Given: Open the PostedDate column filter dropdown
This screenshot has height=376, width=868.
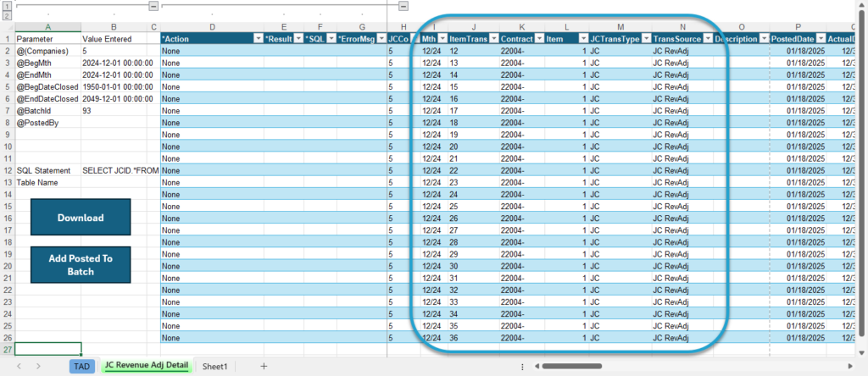Looking at the screenshot, I should (x=821, y=39).
